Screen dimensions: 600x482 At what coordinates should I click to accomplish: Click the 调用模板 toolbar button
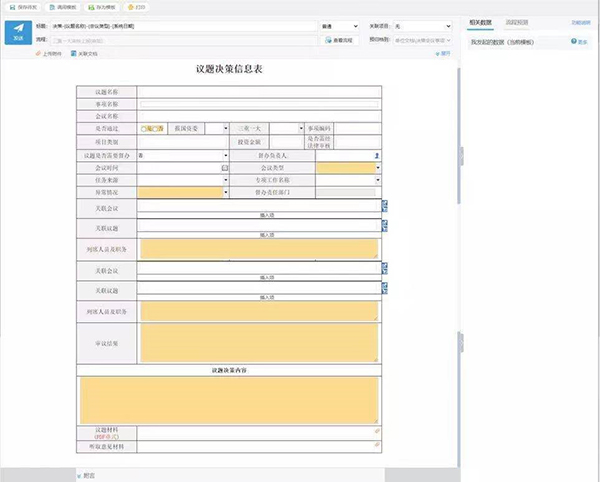pos(63,7)
